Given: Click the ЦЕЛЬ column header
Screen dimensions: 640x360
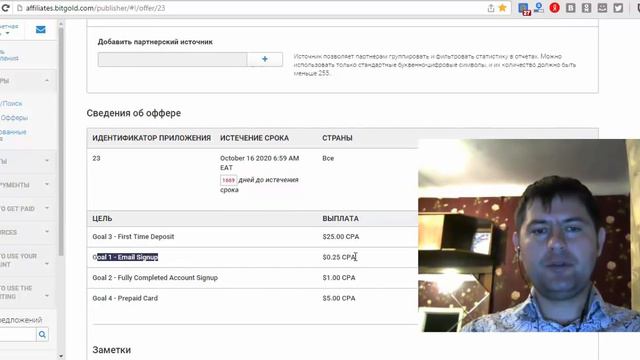Looking at the screenshot, I should coord(102,219).
